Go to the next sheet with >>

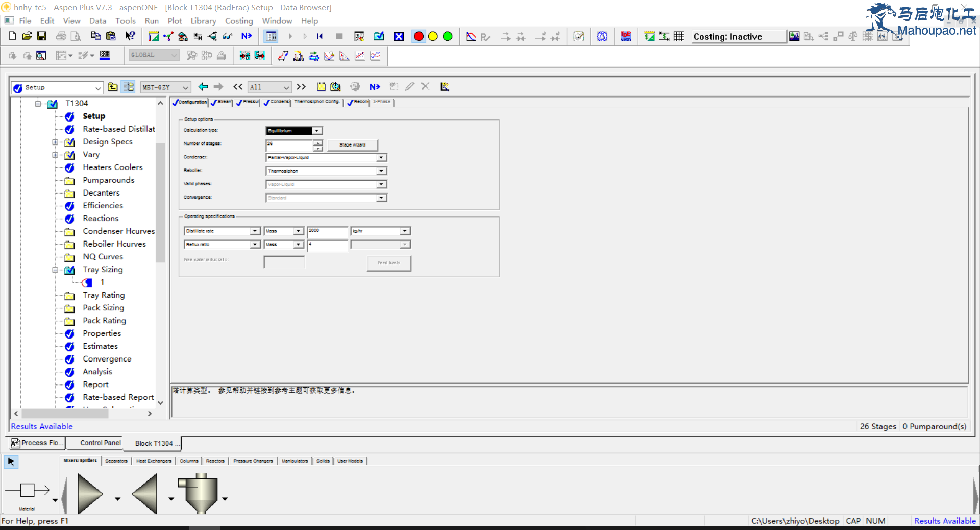pos(301,87)
